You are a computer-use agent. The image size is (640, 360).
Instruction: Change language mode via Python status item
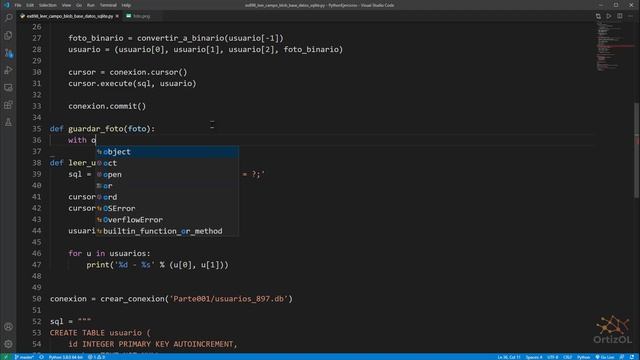(x=583, y=357)
